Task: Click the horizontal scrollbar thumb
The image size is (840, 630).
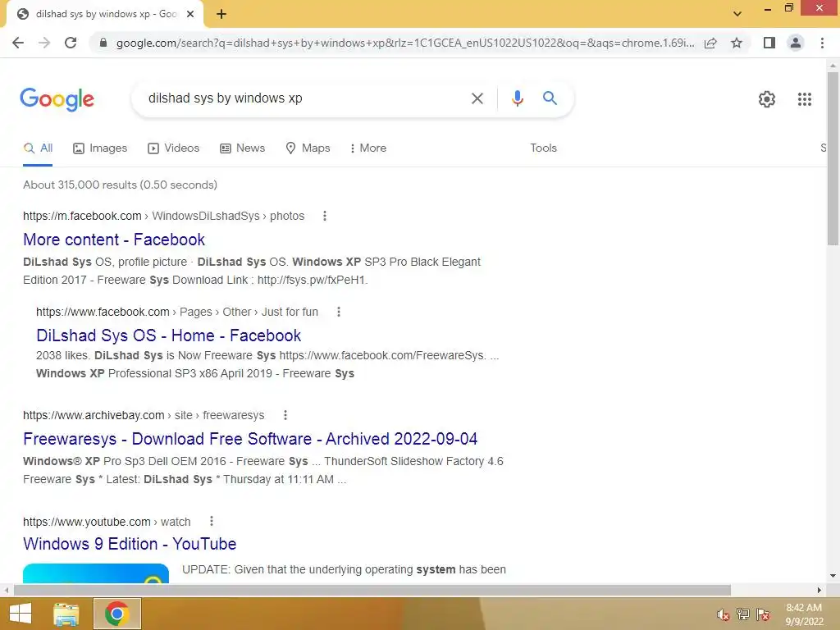Action: coord(372,591)
